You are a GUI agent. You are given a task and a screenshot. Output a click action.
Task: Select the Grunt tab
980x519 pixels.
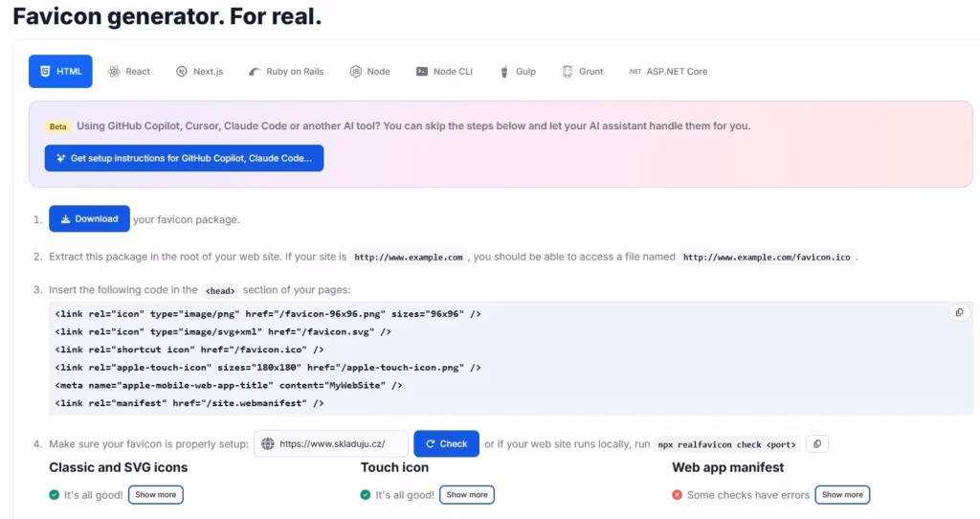click(x=583, y=72)
